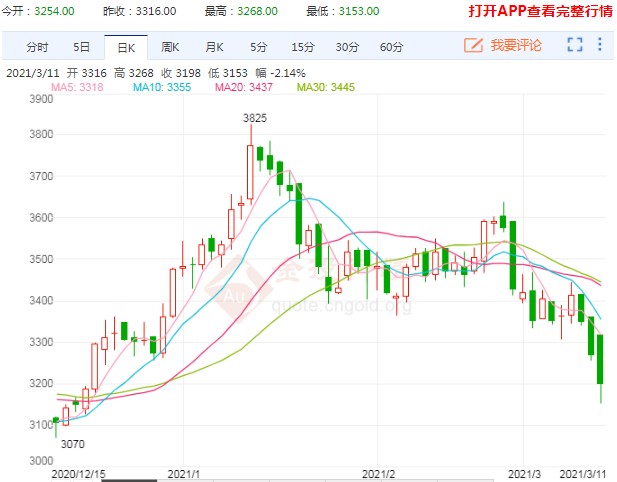Click the 最低 3153.00 value

click(359, 11)
